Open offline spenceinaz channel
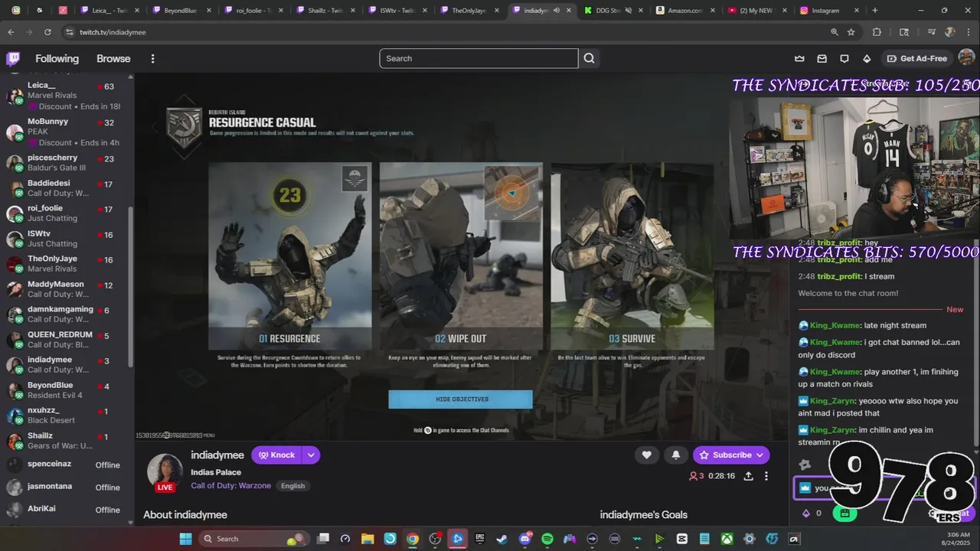Image resolution: width=980 pixels, height=551 pixels. (67, 465)
